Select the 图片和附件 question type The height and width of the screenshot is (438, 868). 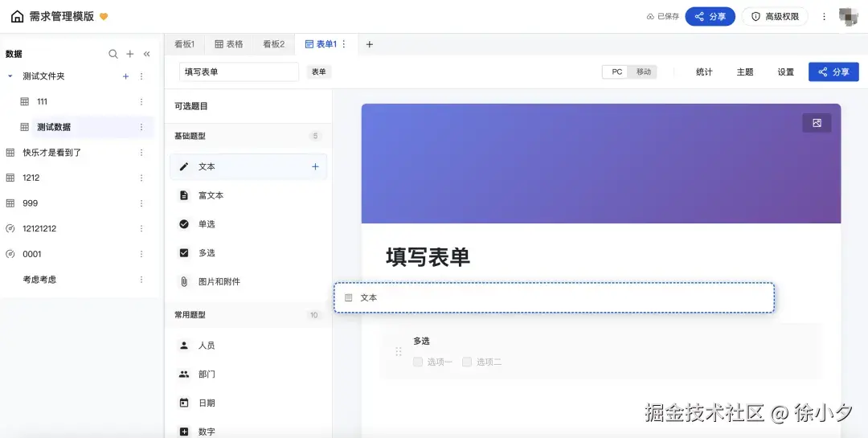pos(248,282)
